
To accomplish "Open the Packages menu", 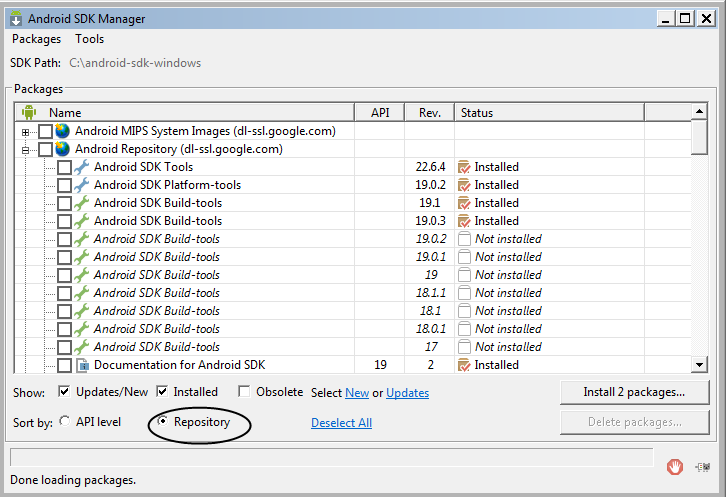I will coord(37,39).
